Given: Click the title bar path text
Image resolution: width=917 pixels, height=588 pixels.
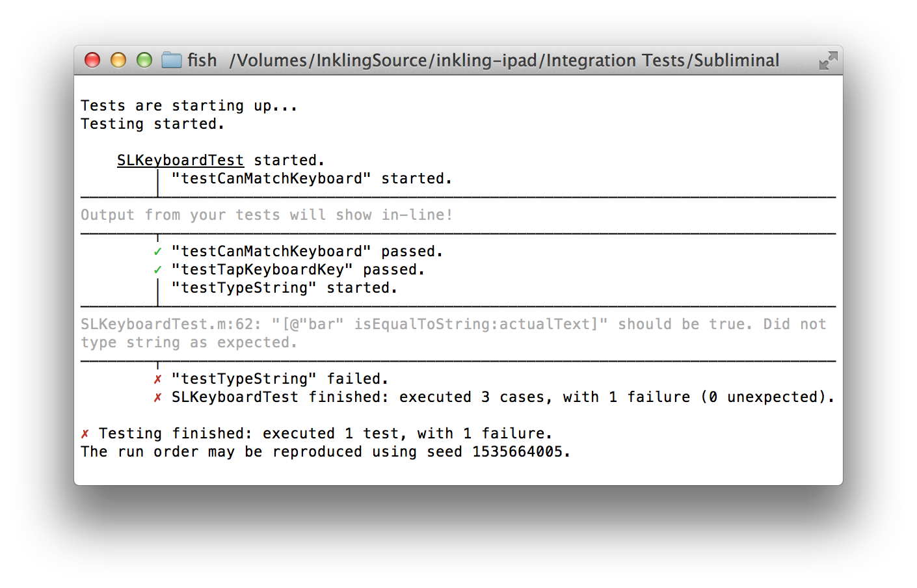Looking at the screenshot, I should coord(504,60).
